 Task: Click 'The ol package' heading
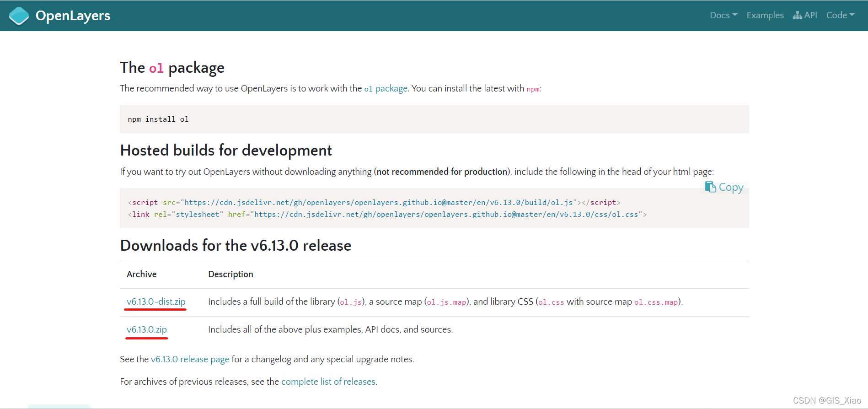172,68
